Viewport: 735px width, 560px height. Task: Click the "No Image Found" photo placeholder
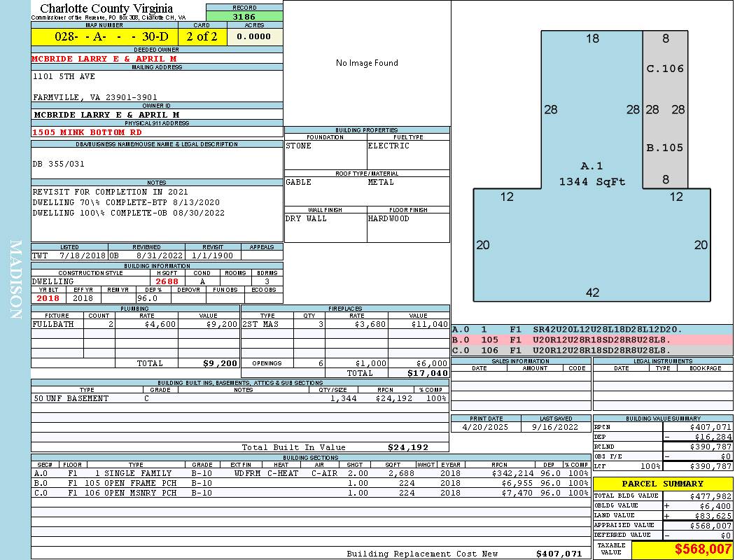(367, 63)
